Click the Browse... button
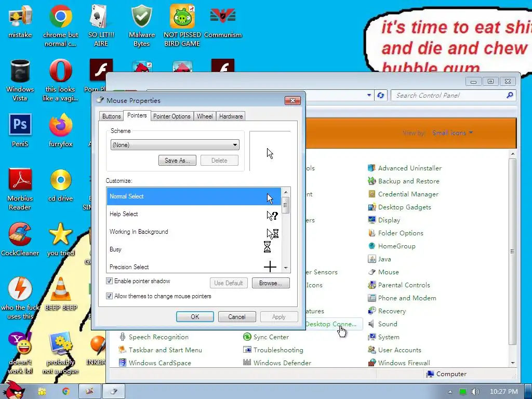 pos(270,283)
